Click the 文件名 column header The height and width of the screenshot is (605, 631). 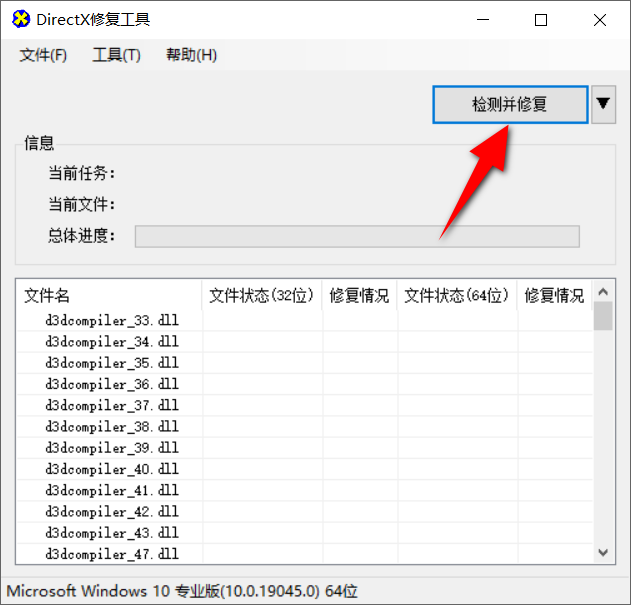coord(109,295)
